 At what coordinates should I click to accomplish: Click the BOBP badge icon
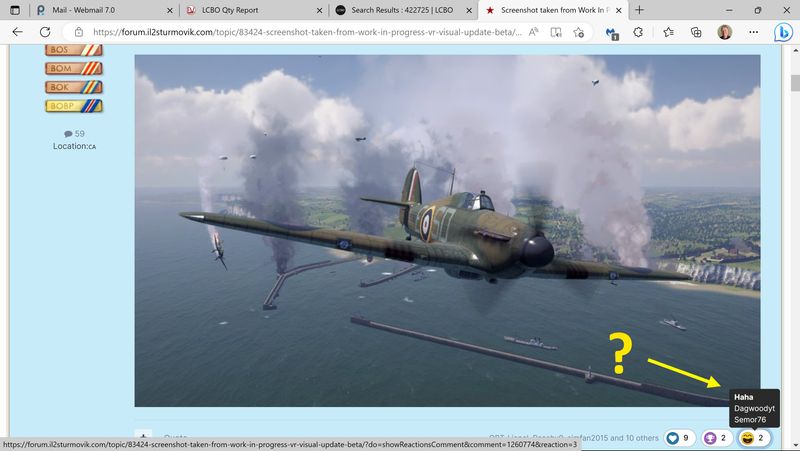(x=74, y=106)
